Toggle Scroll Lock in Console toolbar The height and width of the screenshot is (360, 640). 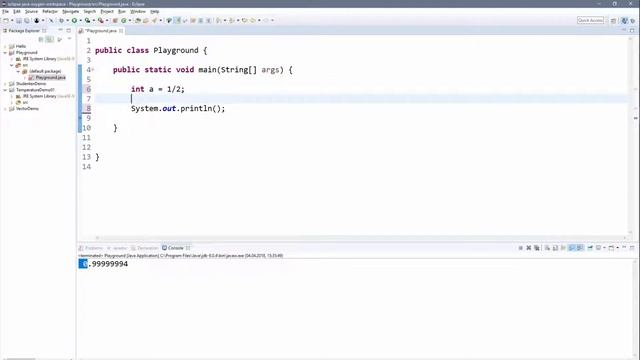click(556, 248)
